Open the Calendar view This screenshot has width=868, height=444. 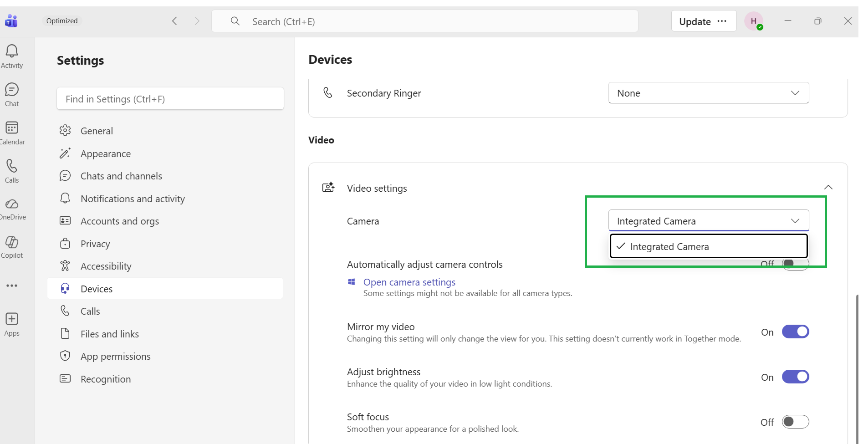12,133
